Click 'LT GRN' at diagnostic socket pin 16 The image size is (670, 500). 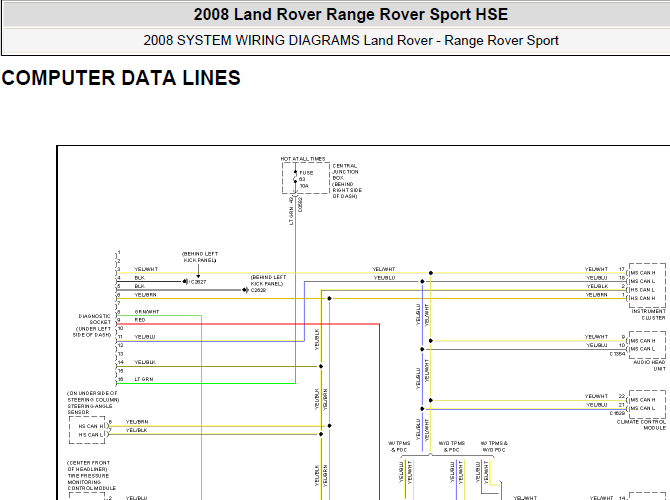click(x=144, y=379)
